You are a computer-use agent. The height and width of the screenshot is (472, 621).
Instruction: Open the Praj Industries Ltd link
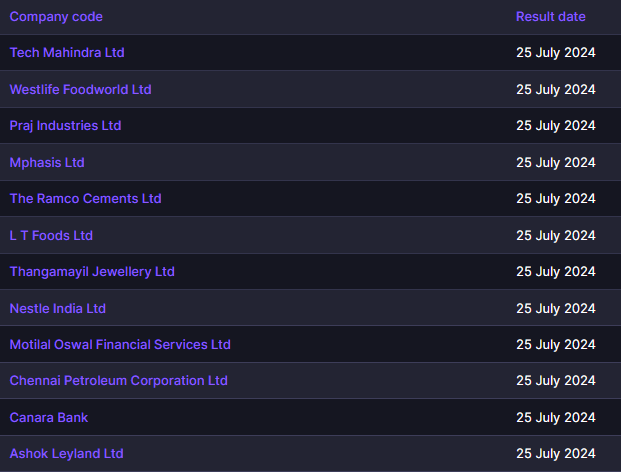coord(65,126)
